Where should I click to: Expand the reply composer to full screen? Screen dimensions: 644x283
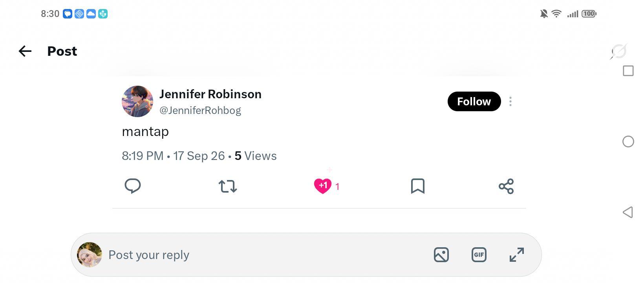point(517,255)
